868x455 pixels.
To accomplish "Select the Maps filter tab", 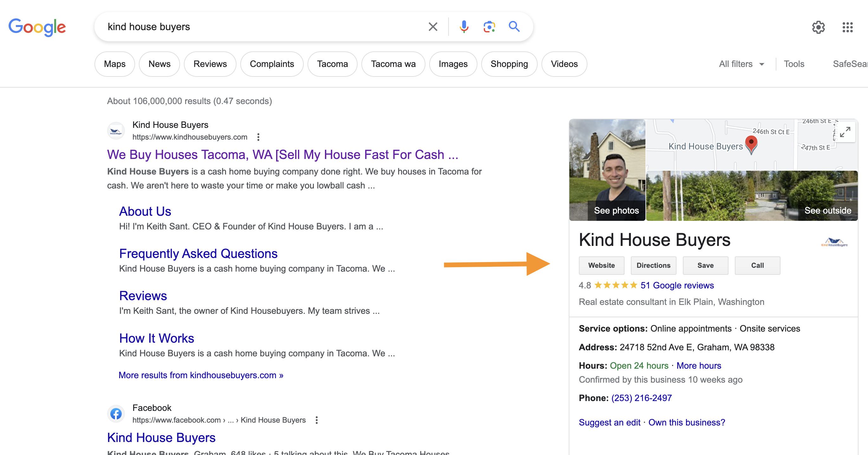I will point(114,64).
